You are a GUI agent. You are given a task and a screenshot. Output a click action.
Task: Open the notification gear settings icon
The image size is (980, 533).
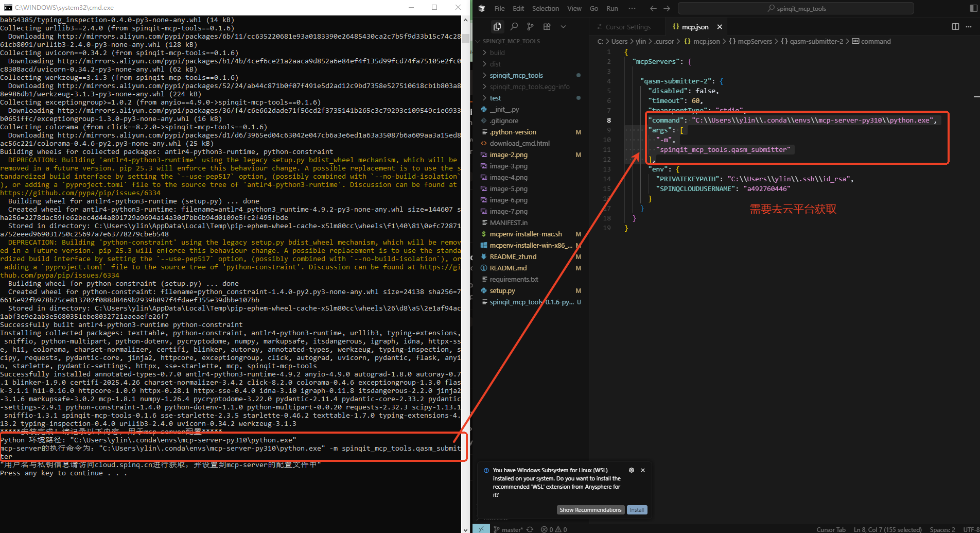pos(632,470)
